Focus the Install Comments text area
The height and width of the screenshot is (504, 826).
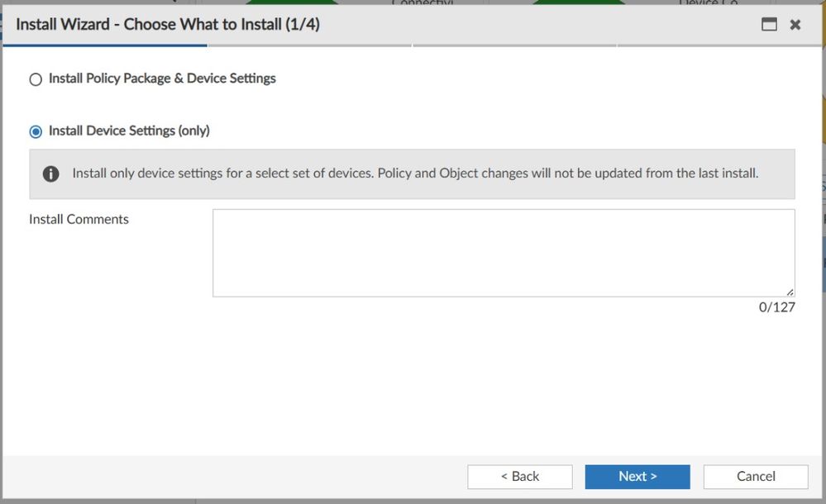pos(503,252)
